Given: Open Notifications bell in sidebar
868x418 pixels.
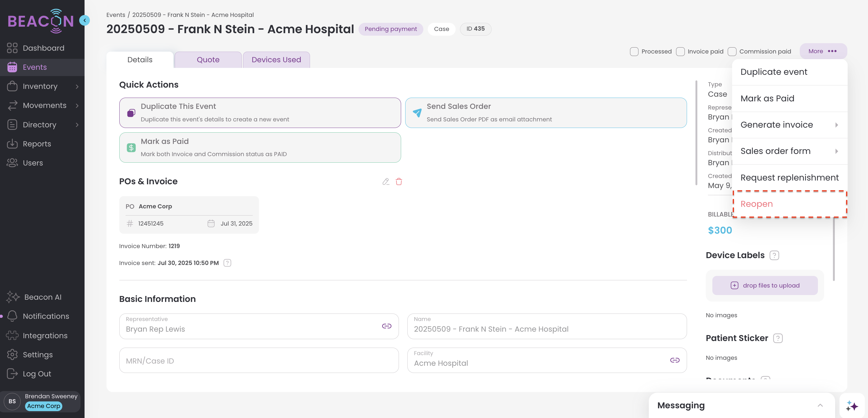Looking at the screenshot, I should click(x=12, y=316).
